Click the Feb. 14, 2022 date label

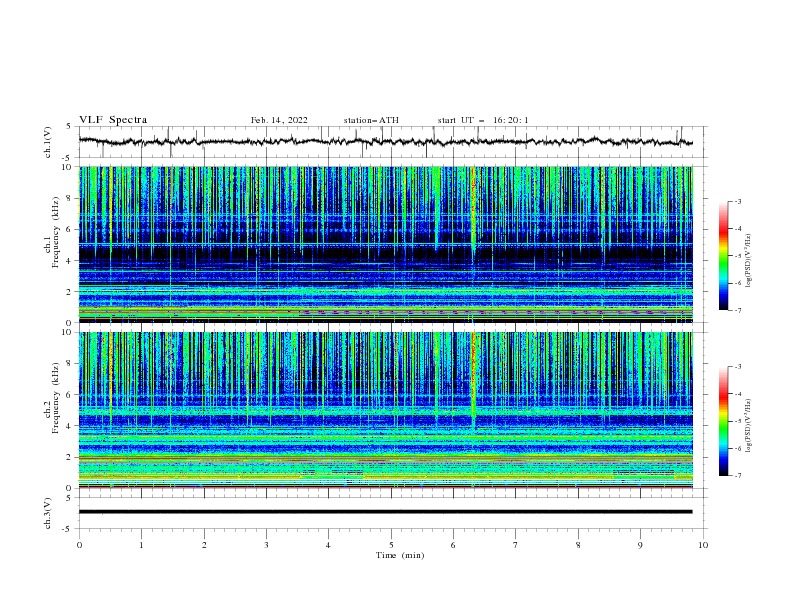[279, 120]
